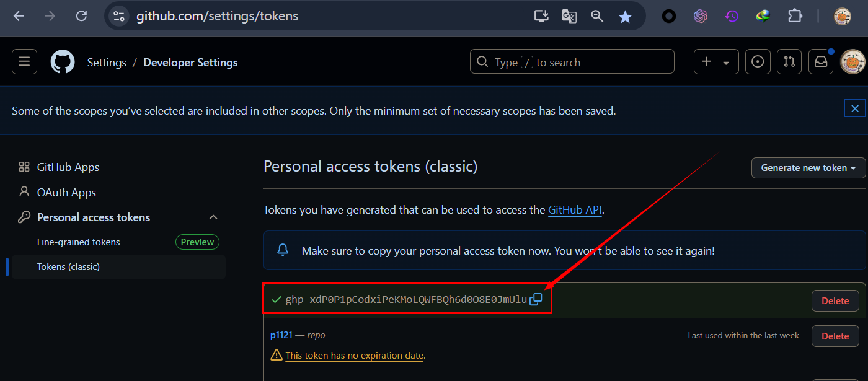This screenshot has width=868, height=381.
Task: Dismiss the scopes notice banner
Action: (854, 108)
